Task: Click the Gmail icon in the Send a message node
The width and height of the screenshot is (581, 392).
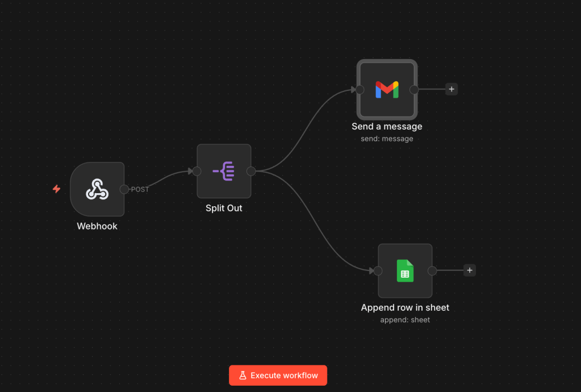Action: [x=387, y=89]
